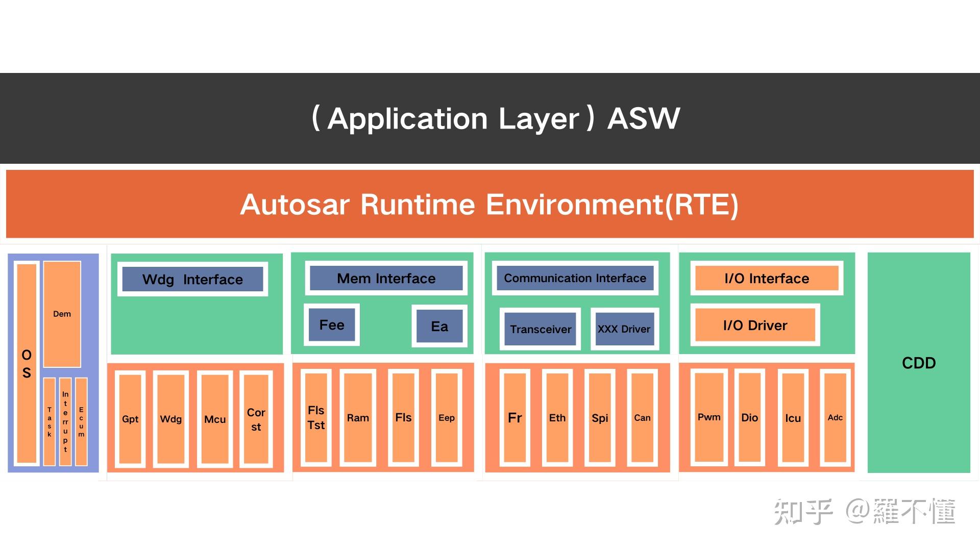Select the Mem Interface block

coord(386,278)
